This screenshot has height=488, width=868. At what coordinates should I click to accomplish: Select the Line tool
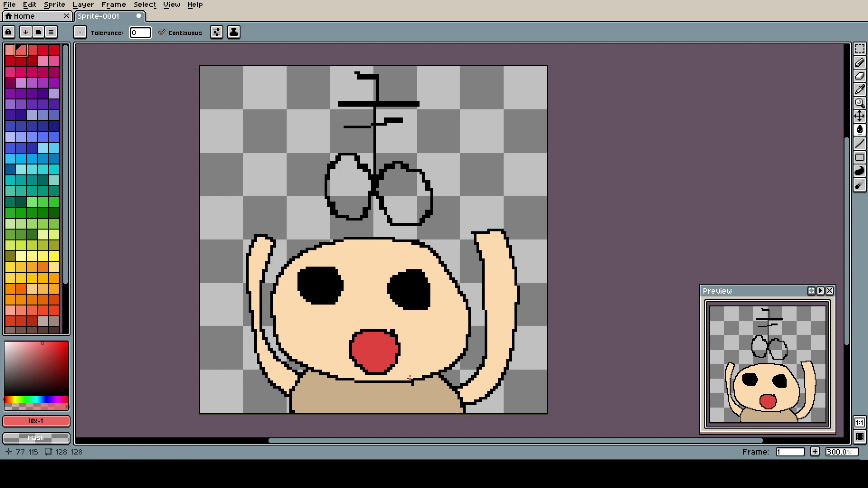coord(859,144)
